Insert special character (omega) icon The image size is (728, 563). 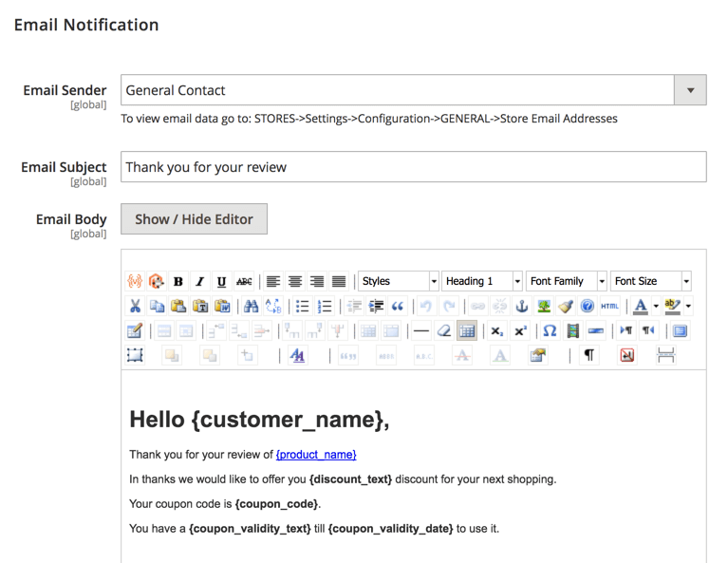coord(550,331)
